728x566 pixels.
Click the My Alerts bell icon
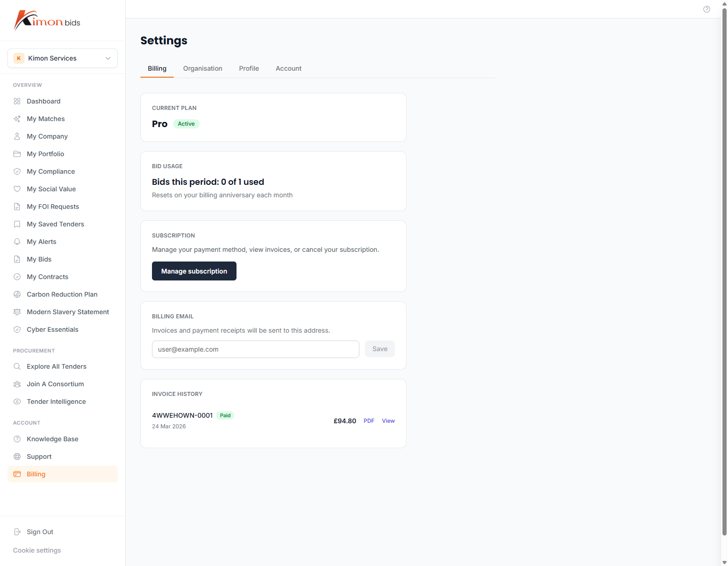coord(17,242)
